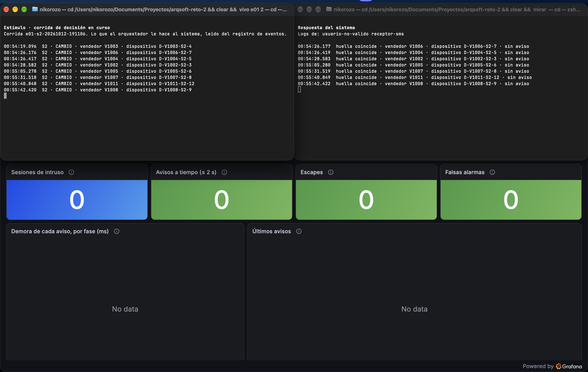
Task: Click huella coincide row at 00:55:42.422
Action: [413, 84]
